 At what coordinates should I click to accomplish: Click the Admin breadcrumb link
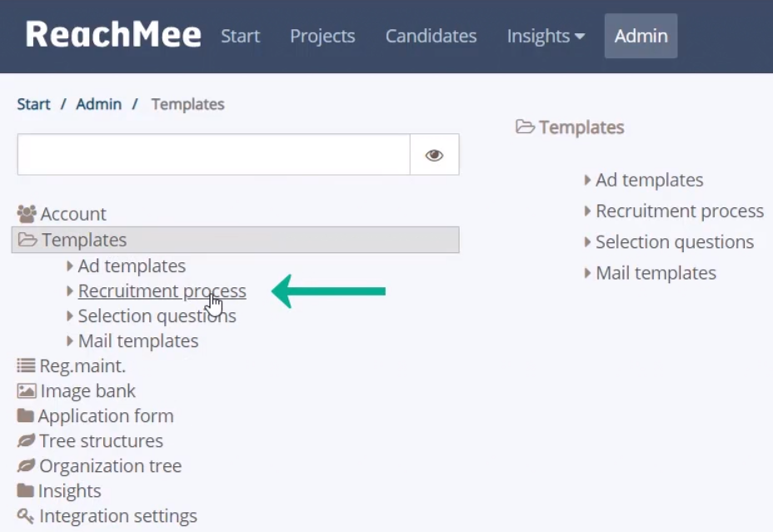98,104
